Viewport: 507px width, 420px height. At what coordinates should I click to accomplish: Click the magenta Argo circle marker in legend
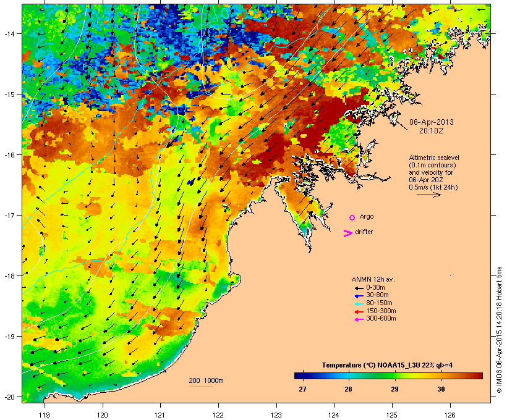(x=352, y=217)
